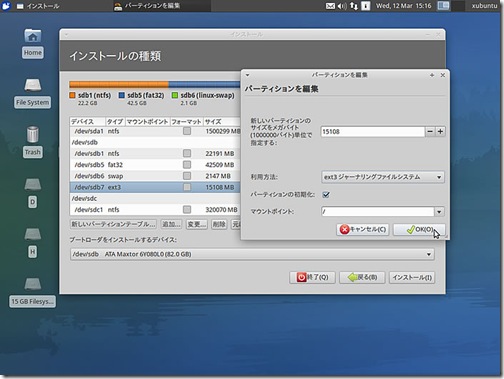Click the partition size field showing 15108

[x=373, y=132]
